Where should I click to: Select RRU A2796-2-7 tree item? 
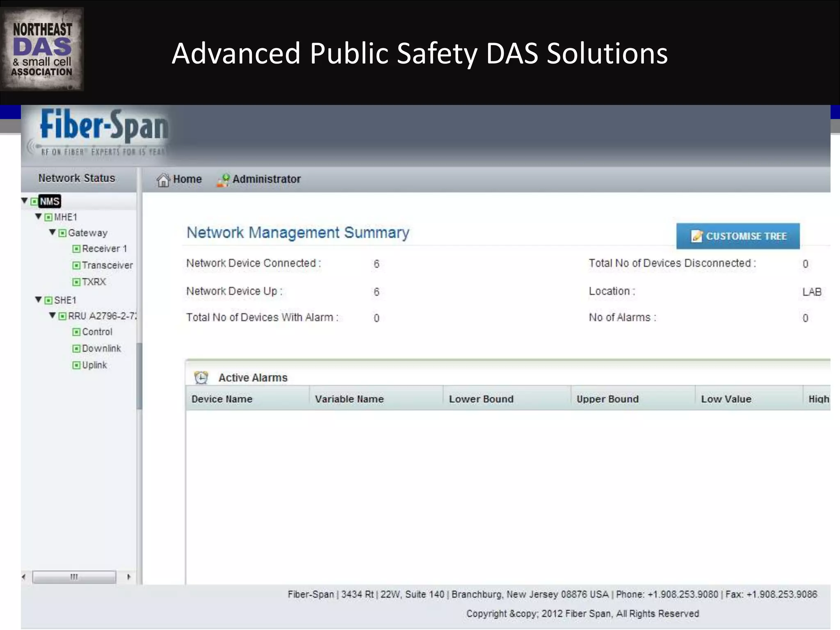(102, 316)
